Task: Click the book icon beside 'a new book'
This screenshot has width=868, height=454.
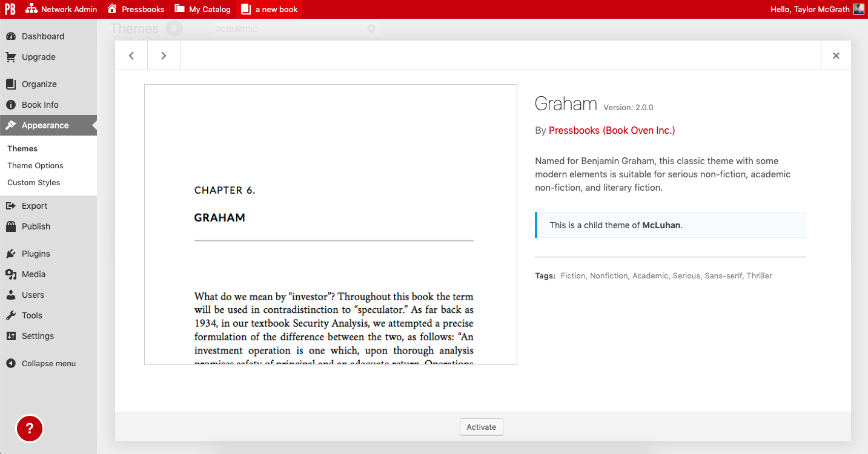Action: click(x=245, y=9)
